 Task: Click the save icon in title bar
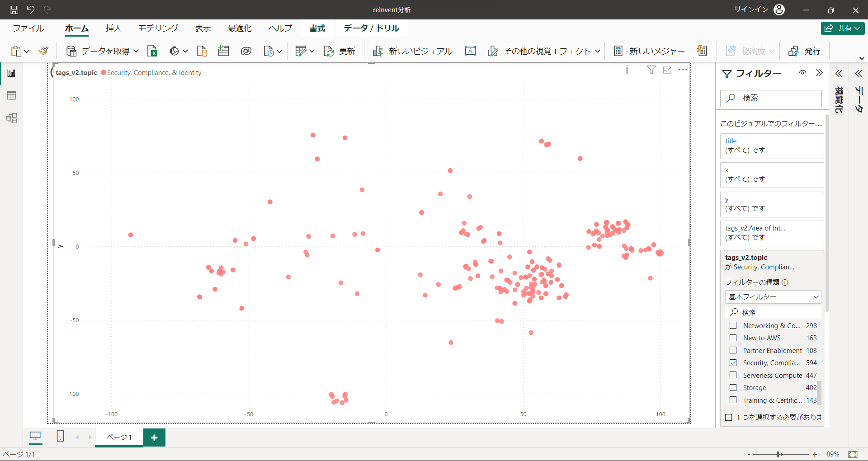tap(14, 9)
